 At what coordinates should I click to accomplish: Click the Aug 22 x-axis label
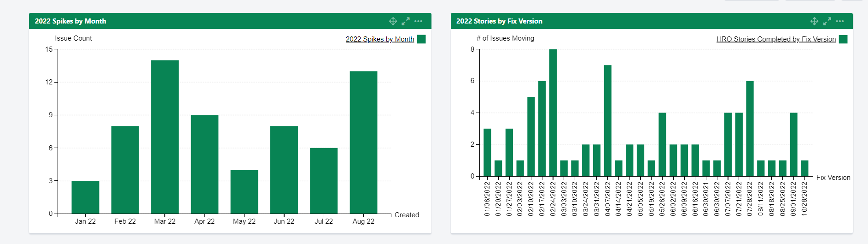(x=363, y=221)
